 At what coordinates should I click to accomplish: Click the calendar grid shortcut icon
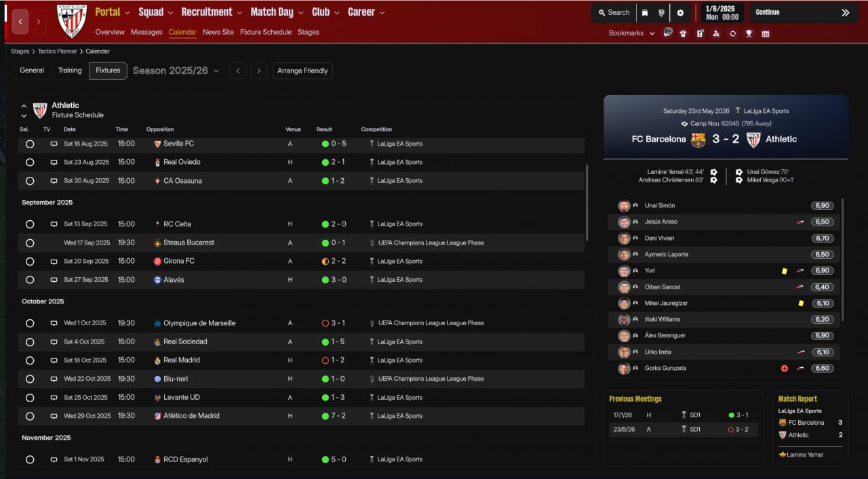pyautogui.click(x=766, y=33)
